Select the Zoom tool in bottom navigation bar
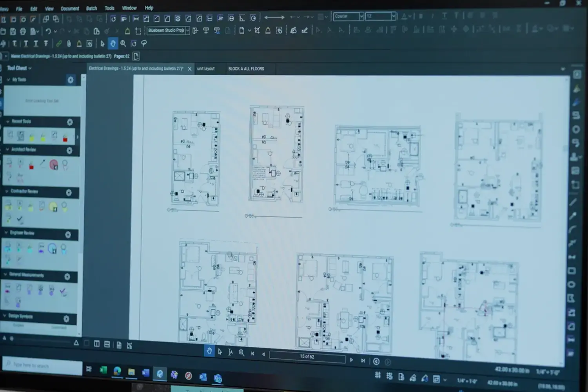Image resolution: width=588 pixels, height=392 pixels. (x=241, y=352)
